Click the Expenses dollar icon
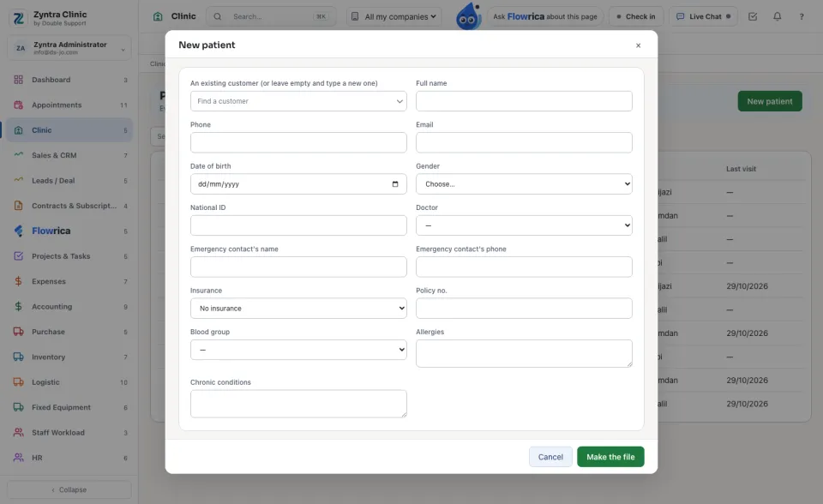Viewport: 823px width, 504px height. (x=18, y=281)
